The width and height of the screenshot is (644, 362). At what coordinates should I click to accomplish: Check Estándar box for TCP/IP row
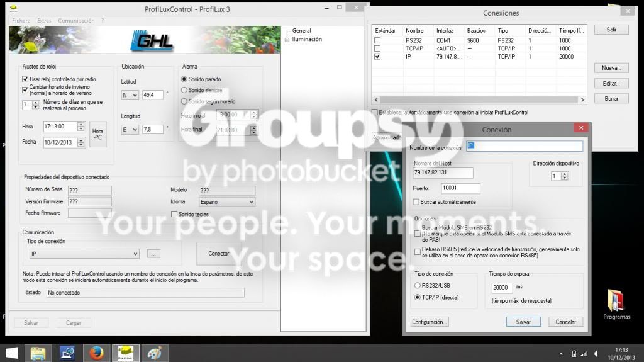click(377, 48)
